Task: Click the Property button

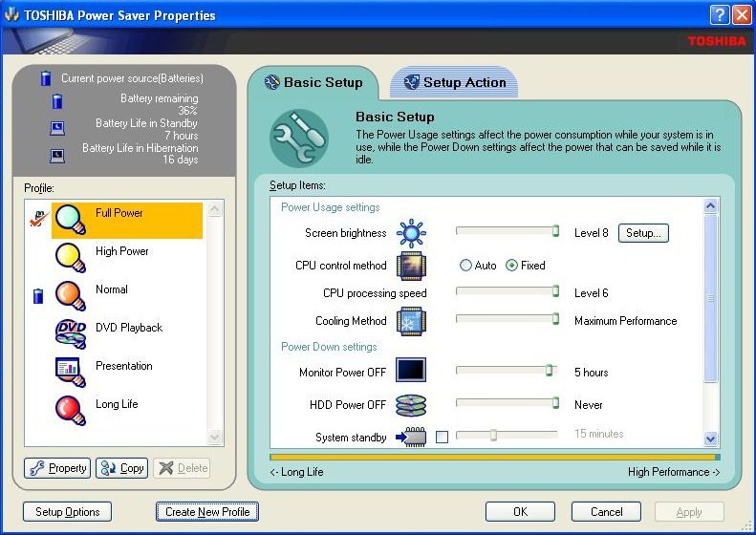Action: click(57, 468)
